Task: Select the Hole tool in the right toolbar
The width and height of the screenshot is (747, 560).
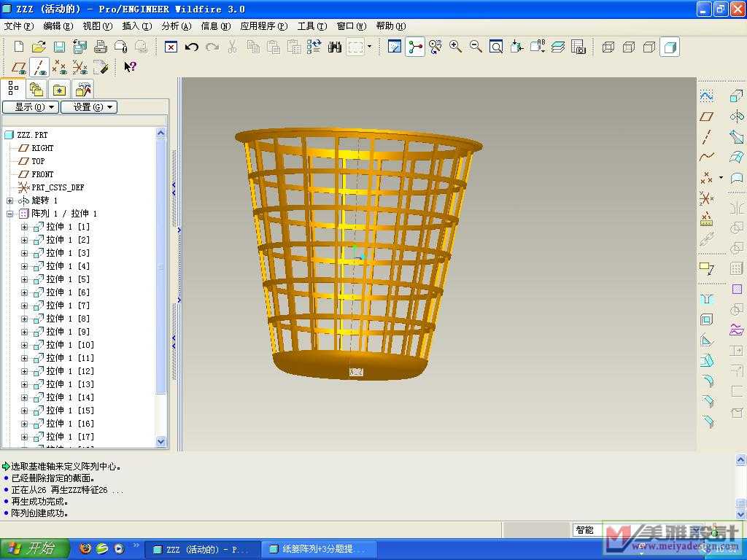Action: pos(707,299)
